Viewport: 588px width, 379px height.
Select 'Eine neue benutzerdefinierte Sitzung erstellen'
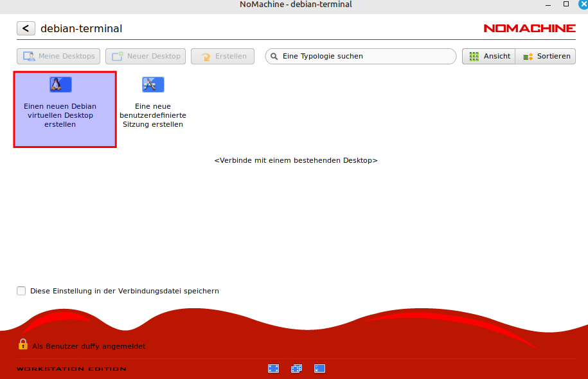coord(153,115)
